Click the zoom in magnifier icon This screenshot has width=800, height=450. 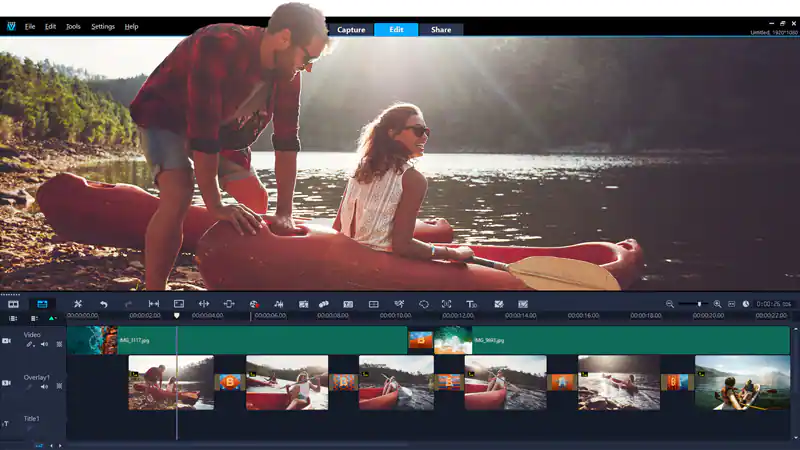pyautogui.click(x=717, y=304)
